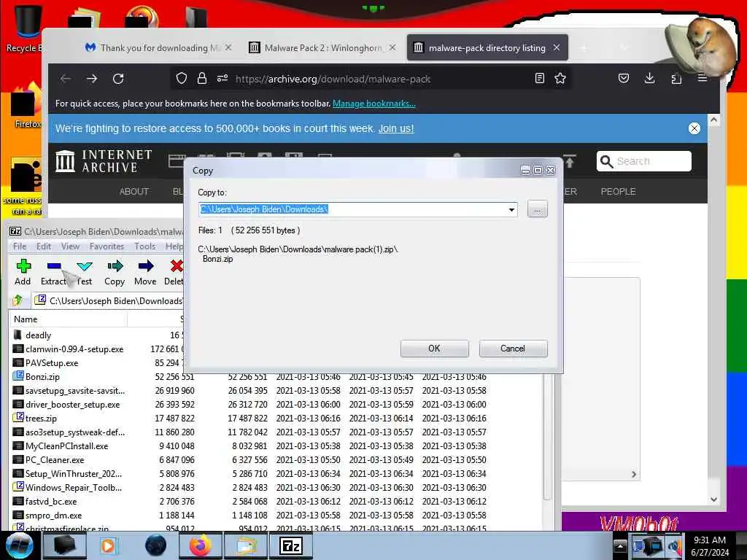Click the 7-Zip taskbar button
This screenshot has height=560, width=747.
291,545
